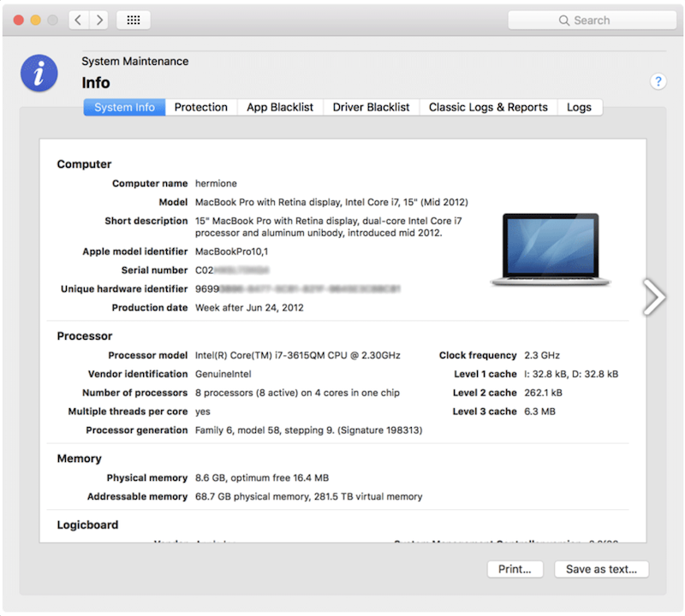Select the System Info tab
The height and width of the screenshot is (616, 685).
click(x=124, y=107)
